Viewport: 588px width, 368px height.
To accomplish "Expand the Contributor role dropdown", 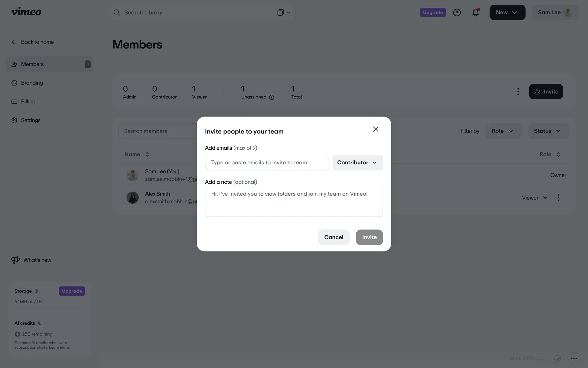I will point(357,163).
